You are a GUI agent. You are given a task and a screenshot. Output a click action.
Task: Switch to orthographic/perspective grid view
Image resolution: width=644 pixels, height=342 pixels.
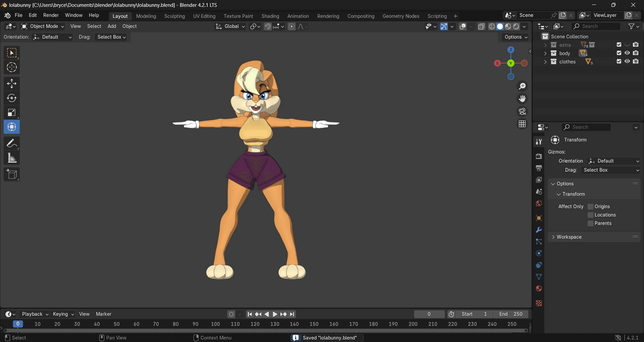522,124
